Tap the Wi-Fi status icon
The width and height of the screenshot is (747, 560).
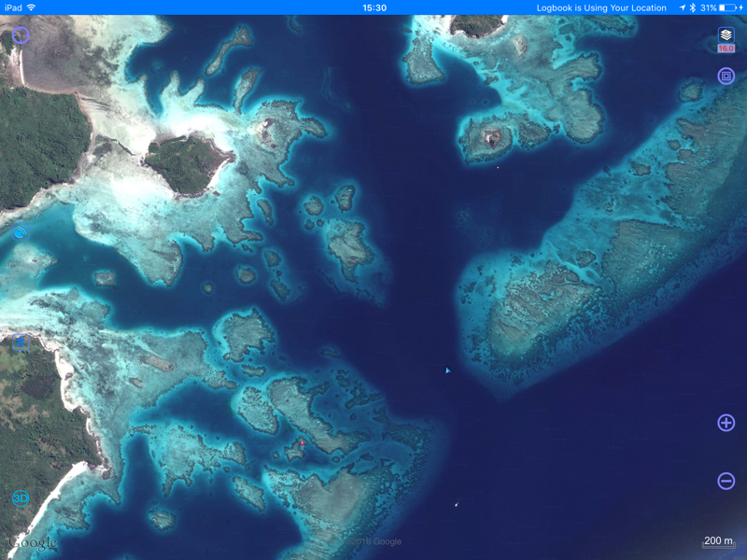pyautogui.click(x=32, y=7)
